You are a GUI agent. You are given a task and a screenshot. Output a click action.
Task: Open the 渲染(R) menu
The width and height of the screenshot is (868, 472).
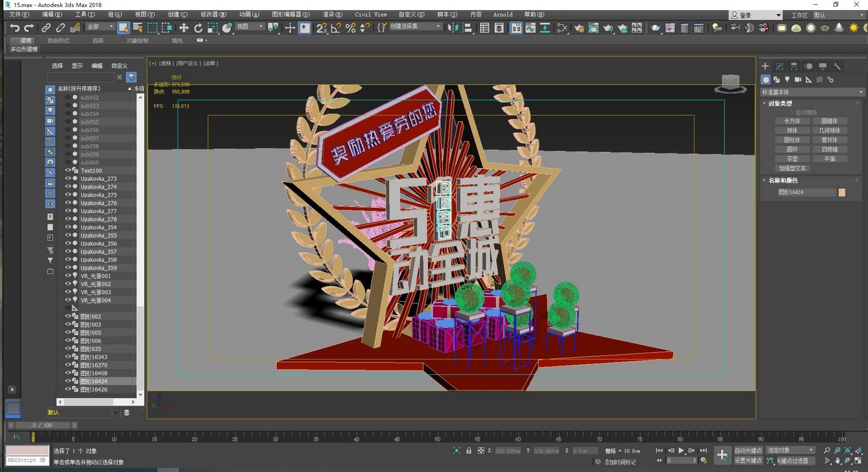click(x=332, y=14)
